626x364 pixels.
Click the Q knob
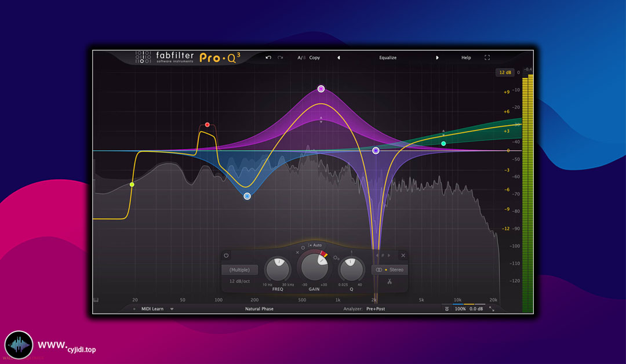tap(351, 269)
